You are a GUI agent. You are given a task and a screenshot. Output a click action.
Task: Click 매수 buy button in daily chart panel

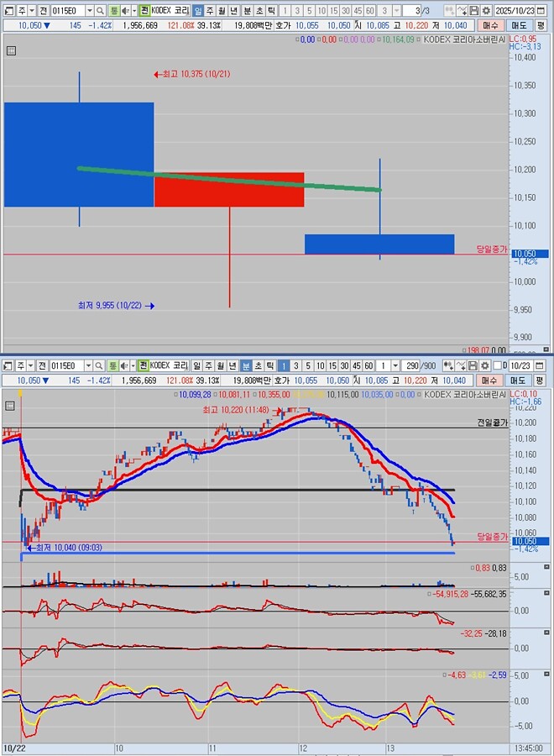[x=490, y=25]
